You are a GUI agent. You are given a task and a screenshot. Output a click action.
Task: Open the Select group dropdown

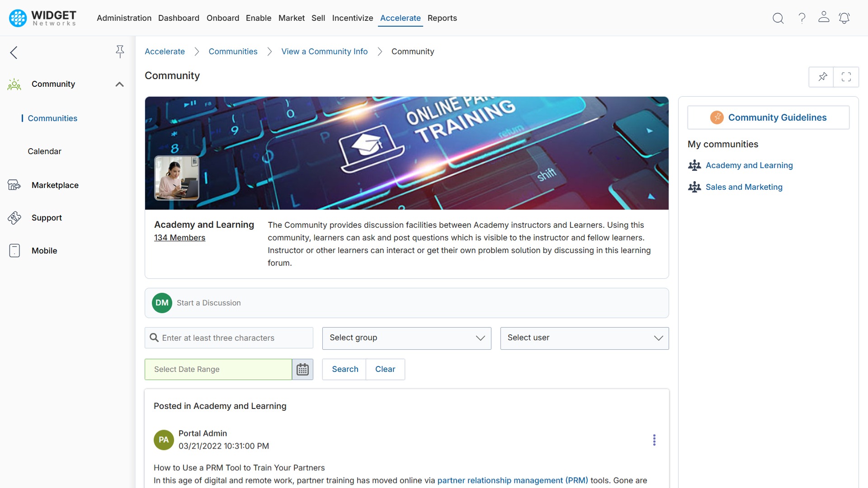coord(406,338)
